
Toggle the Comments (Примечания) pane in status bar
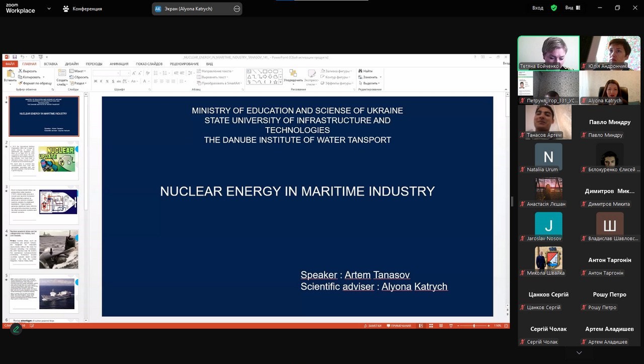tap(398, 326)
